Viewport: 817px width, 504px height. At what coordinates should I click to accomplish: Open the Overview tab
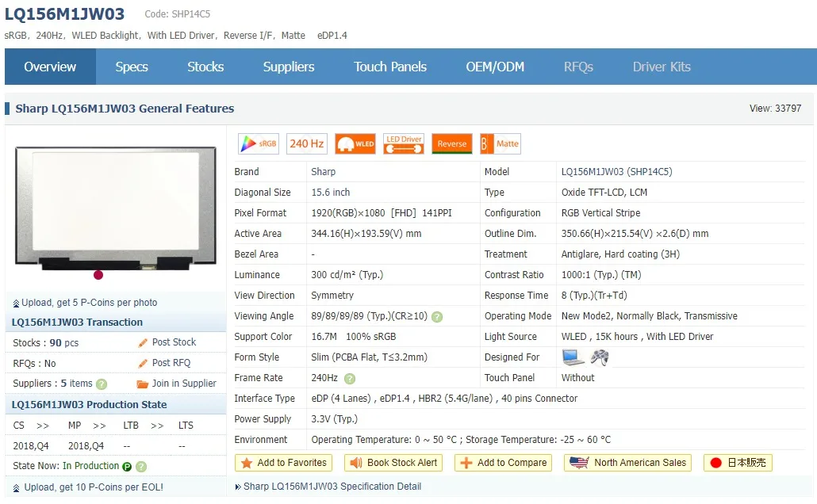coord(50,67)
